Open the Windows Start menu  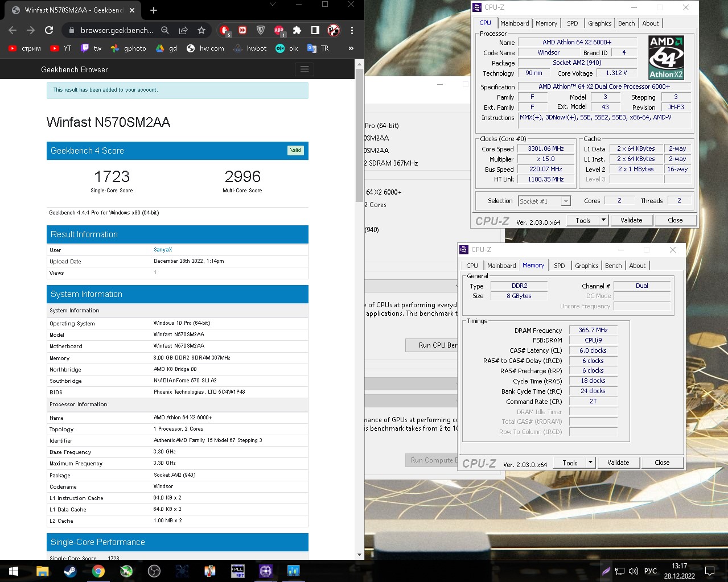coord(14,571)
